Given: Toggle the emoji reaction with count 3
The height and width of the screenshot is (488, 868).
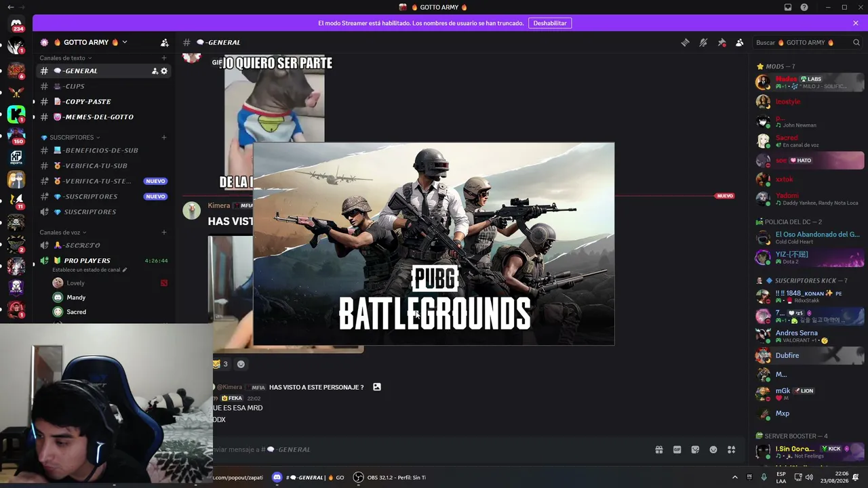Looking at the screenshot, I should (x=221, y=364).
